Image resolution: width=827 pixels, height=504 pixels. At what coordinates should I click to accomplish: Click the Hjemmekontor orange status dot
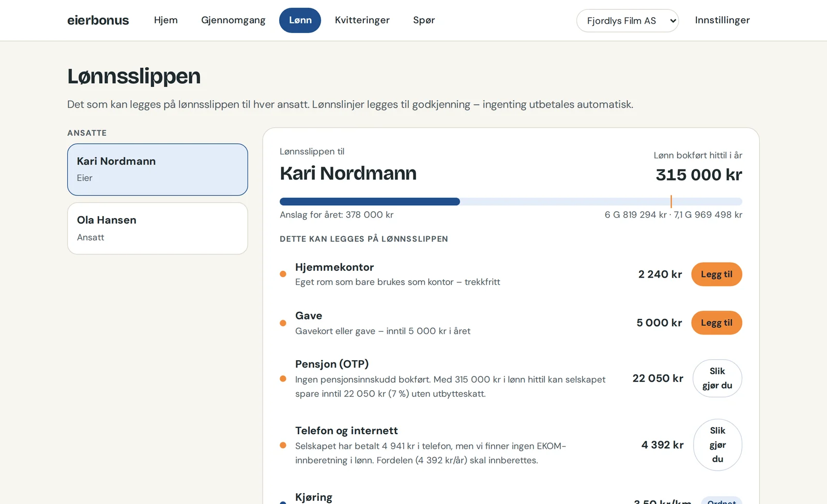283,274
